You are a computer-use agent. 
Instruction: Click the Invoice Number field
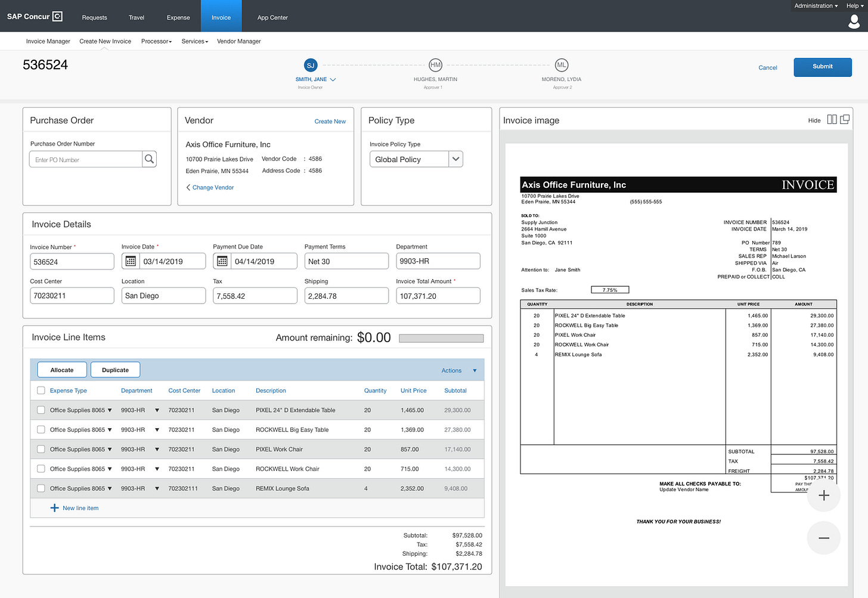72,261
